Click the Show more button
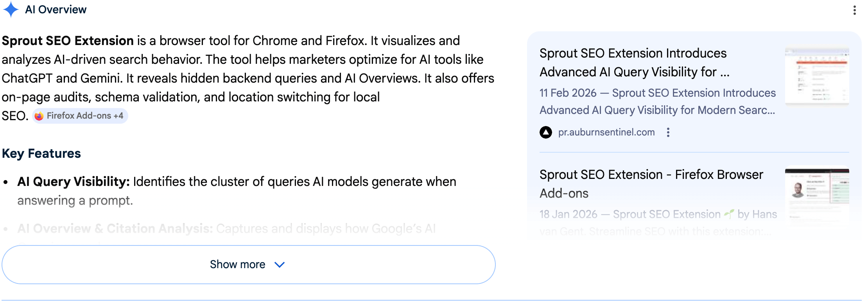This screenshot has width=868, height=303. 237,265
